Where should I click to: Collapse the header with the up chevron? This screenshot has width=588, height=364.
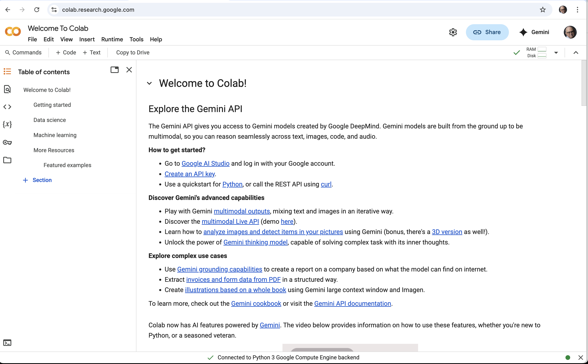[x=576, y=52]
